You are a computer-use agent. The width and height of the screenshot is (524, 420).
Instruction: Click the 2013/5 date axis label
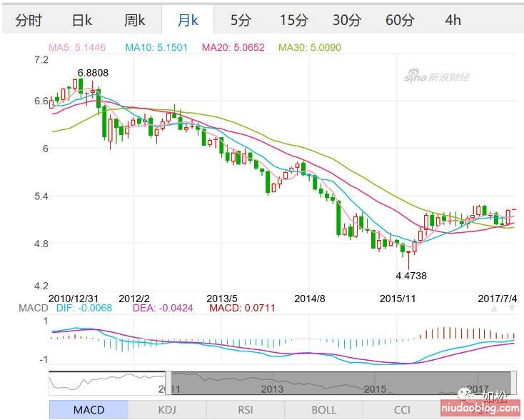click(222, 299)
